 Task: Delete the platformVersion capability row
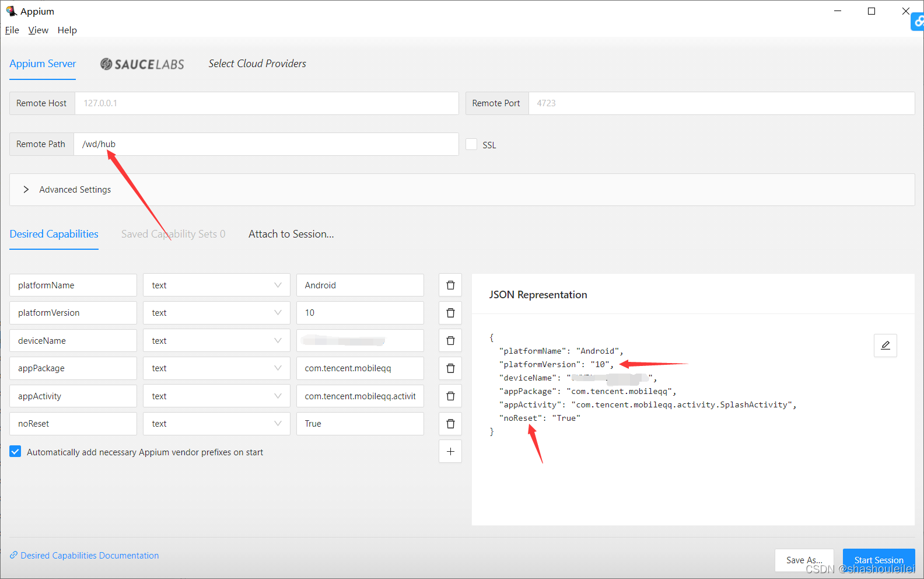point(450,313)
